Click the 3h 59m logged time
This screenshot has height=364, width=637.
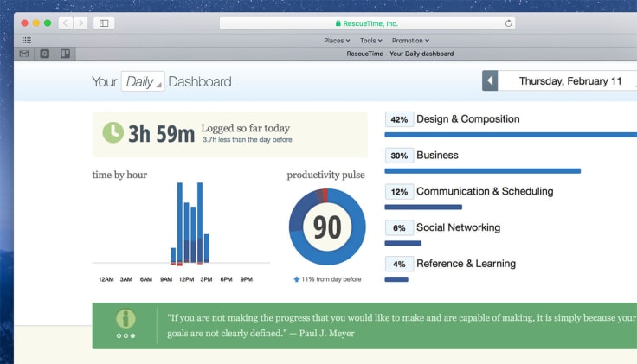[161, 134]
